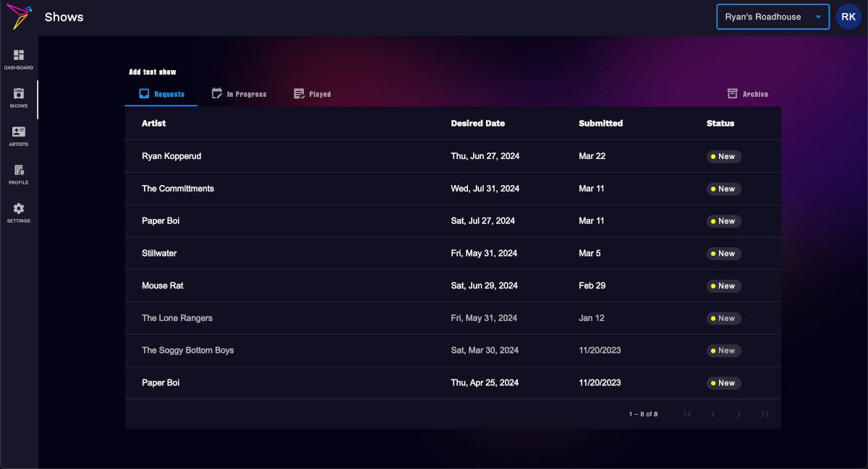Click the Add test show button
The image size is (868, 469).
point(153,72)
